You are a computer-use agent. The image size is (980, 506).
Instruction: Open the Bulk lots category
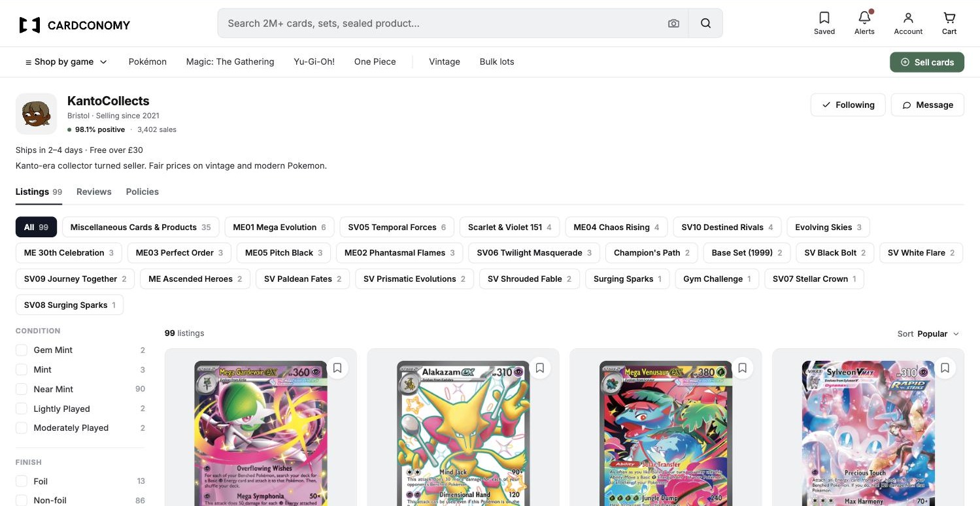coord(497,62)
